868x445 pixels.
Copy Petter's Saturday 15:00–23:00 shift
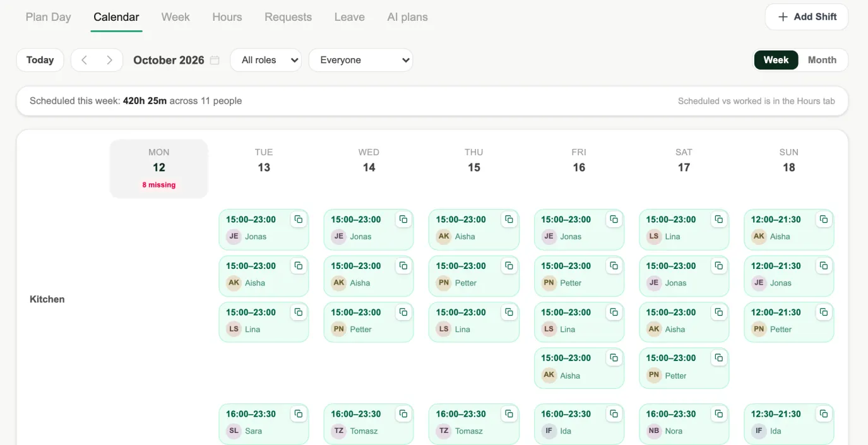pyautogui.click(x=718, y=358)
